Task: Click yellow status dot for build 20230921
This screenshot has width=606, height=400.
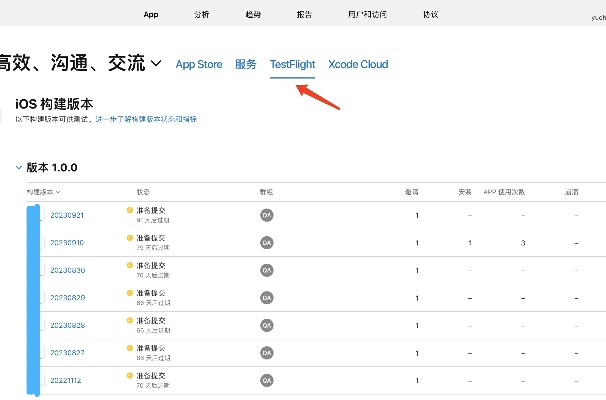Action: tap(130, 210)
